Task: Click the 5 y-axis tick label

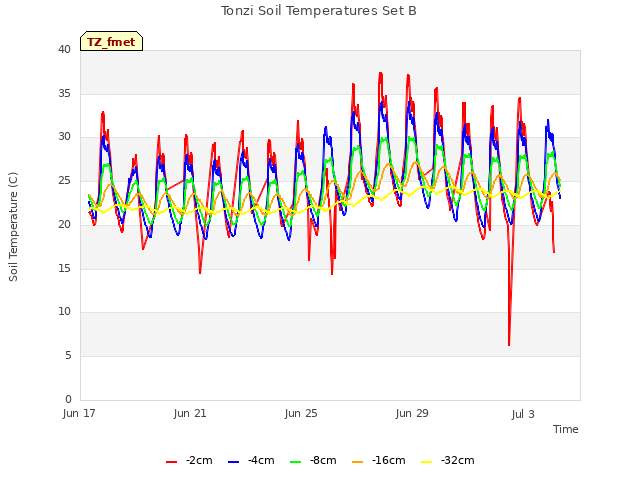Action: pyautogui.click(x=68, y=356)
